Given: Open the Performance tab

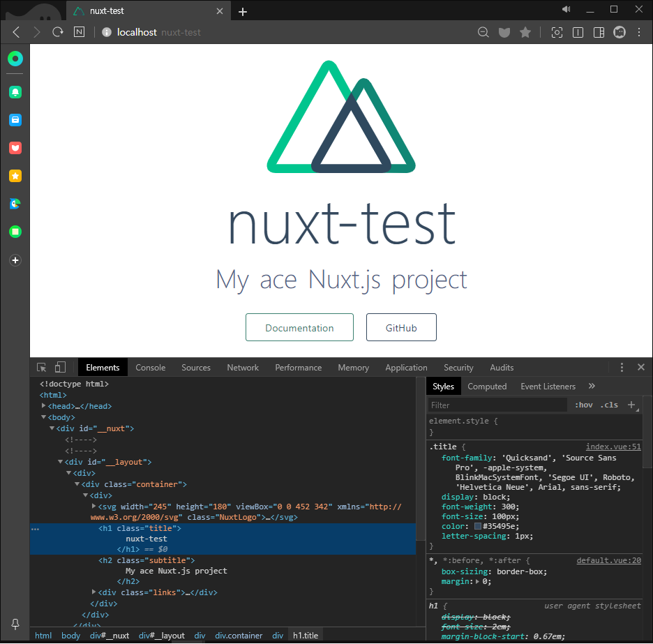Looking at the screenshot, I should point(298,368).
